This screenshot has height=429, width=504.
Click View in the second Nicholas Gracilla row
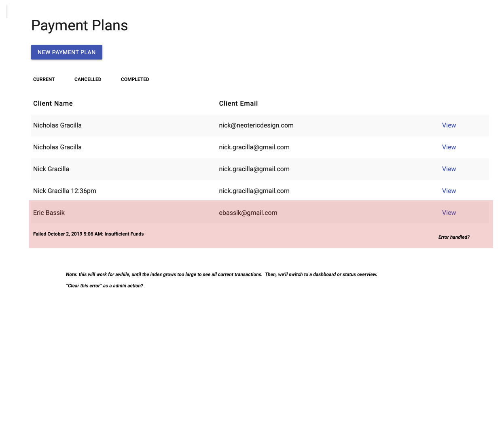pyautogui.click(x=449, y=147)
